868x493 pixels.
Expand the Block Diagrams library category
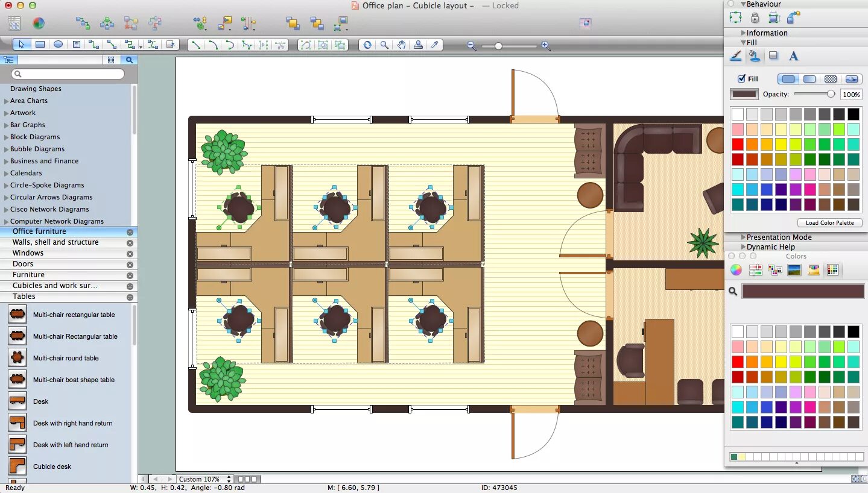click(7, 137)
